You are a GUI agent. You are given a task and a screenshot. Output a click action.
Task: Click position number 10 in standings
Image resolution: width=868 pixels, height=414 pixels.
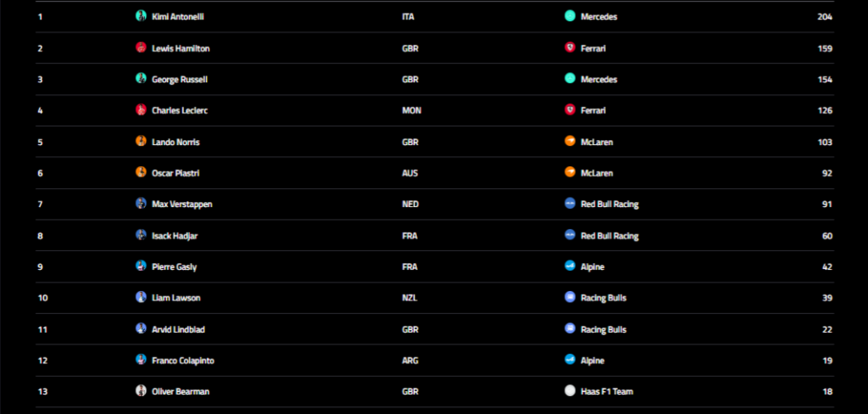coord(42,298)
